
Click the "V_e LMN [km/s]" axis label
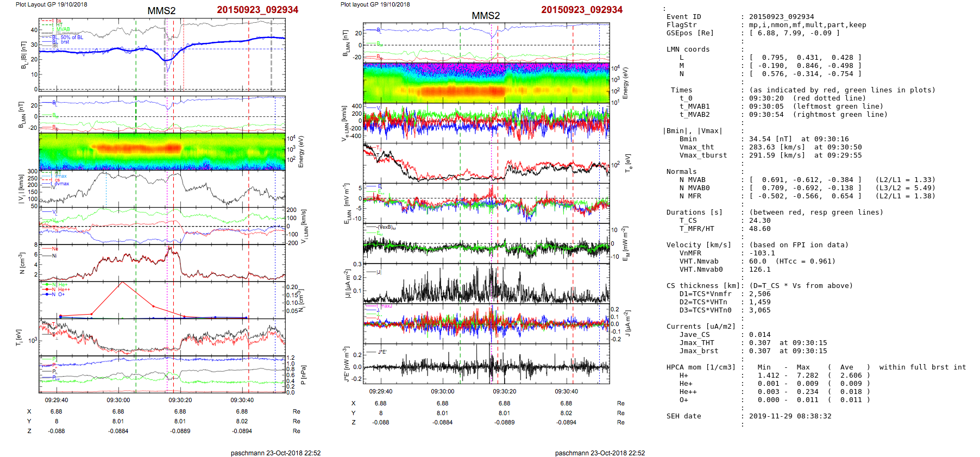pos(344,123)
